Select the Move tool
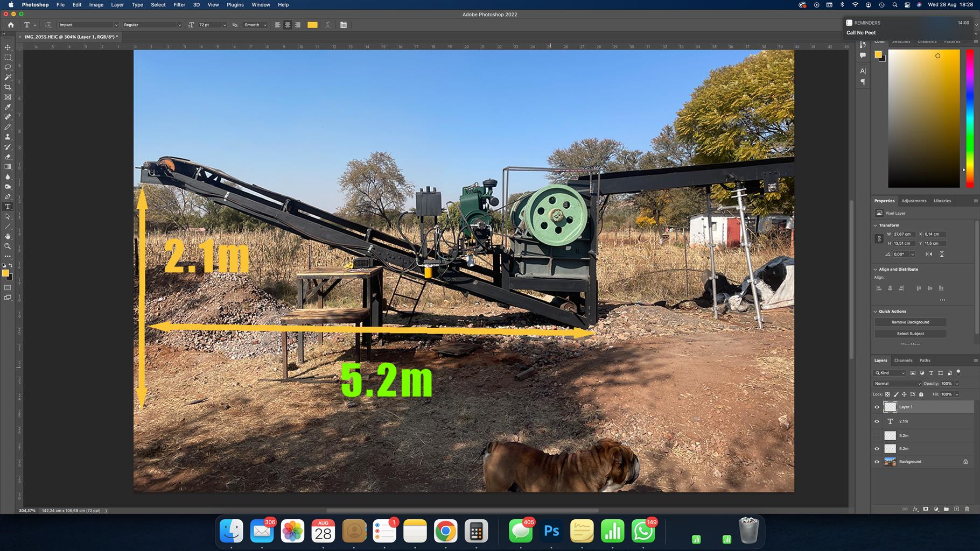The width and height of the screenshot is (980, 551). pos(8,47)
